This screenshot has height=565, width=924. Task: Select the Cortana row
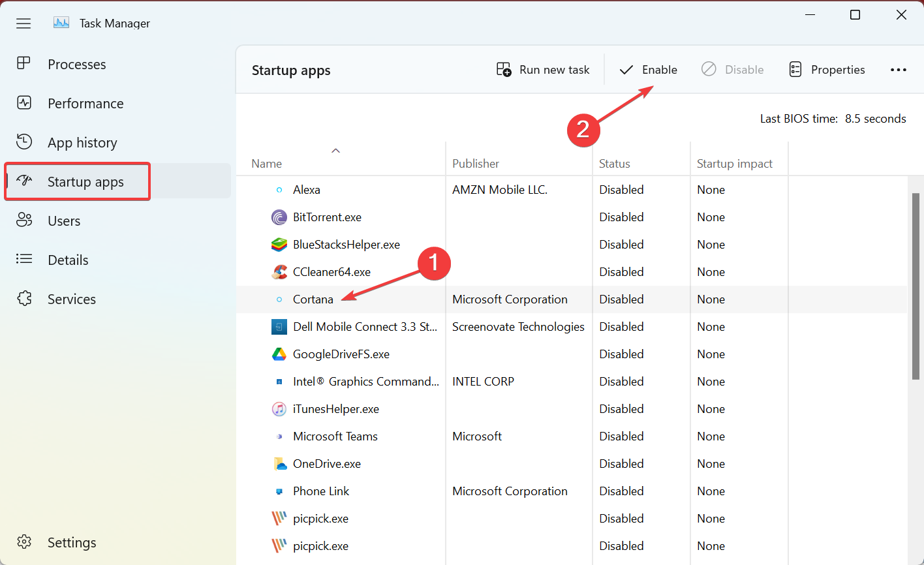pos(313,299)
